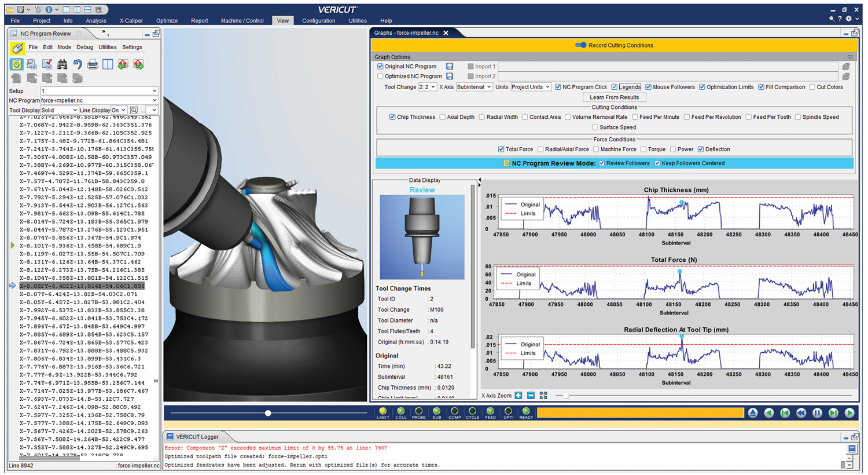This screenshot has height=475, width=868.
Task: Click save icon beside Original NC Program
Action: tap(450, 67)
